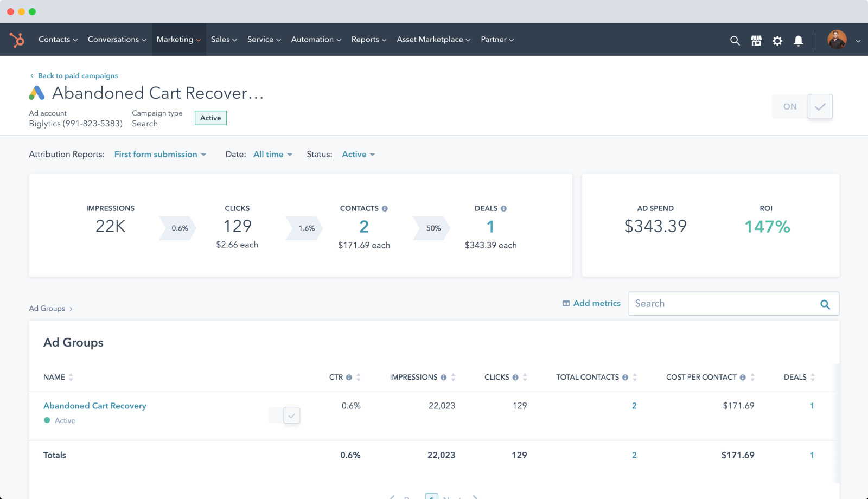
Task: Open the search magnifier in top nav
Action: click(x=735, y=40)
